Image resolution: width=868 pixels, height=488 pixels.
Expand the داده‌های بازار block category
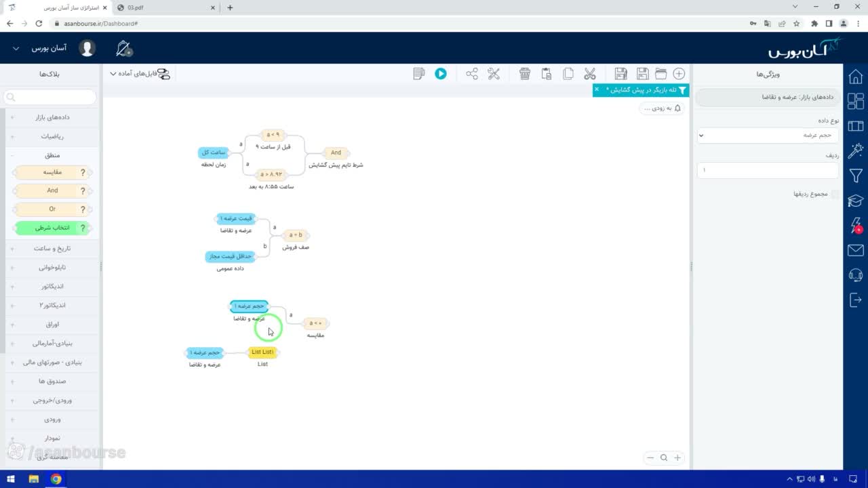click(52, 117)
